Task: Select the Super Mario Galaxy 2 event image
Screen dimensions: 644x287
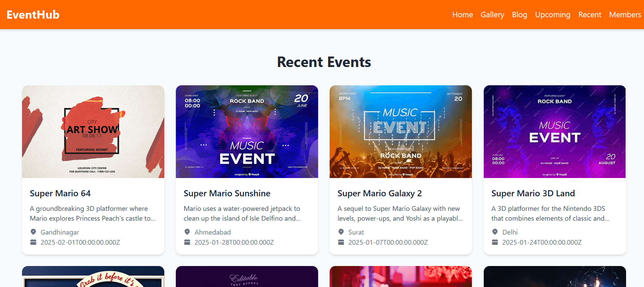Action: (x=401, y=132)
